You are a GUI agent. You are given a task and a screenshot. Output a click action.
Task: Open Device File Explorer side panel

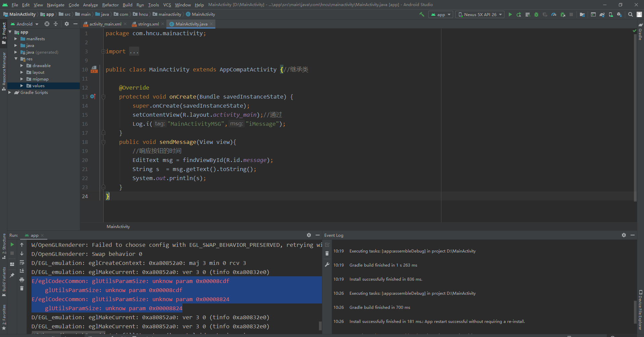tap(640, 310)
